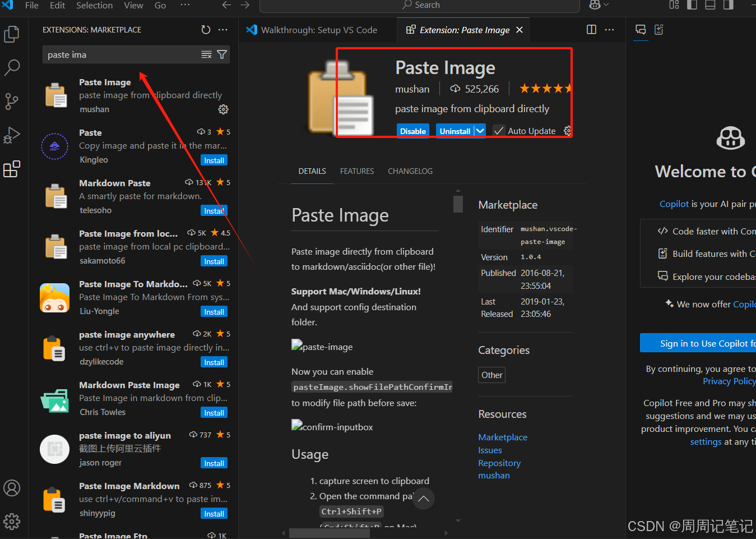Toggle the secondary side bar
Viewport: 756px width, 539px height.
click(728, 5)
